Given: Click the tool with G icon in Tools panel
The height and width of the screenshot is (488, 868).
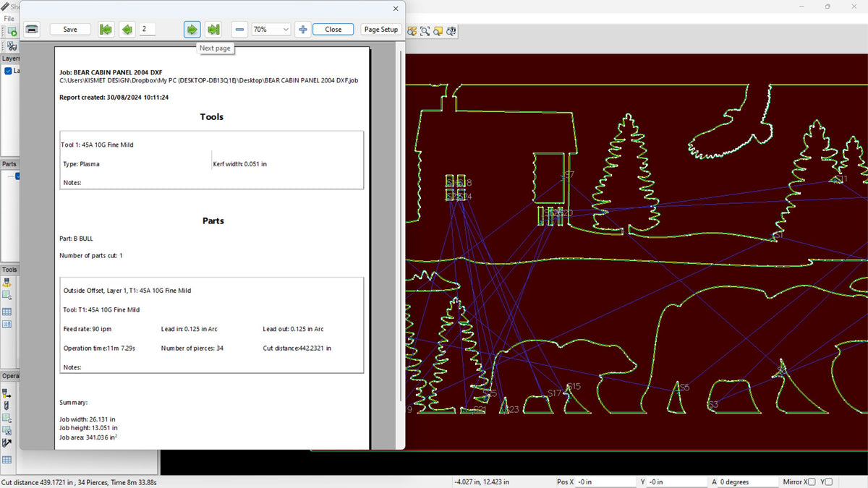Looking at the screenshot, I should [7, 295].
